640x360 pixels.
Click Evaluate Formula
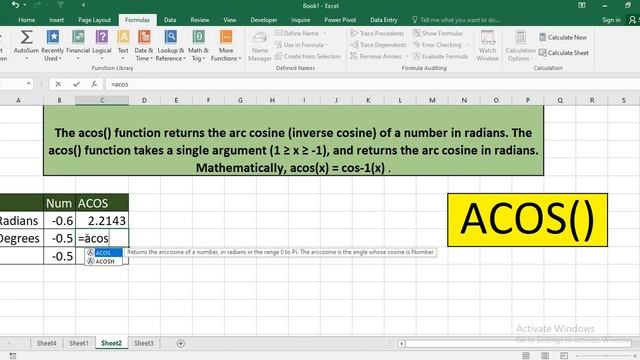click(440, 56)
